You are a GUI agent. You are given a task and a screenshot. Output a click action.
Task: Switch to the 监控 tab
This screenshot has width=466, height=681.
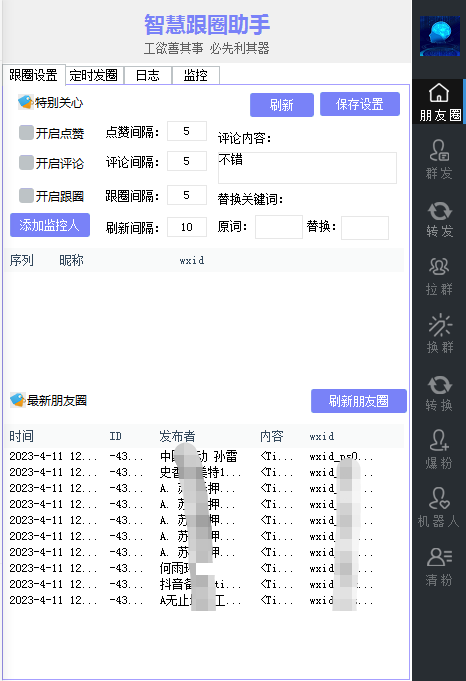point(195,75)
